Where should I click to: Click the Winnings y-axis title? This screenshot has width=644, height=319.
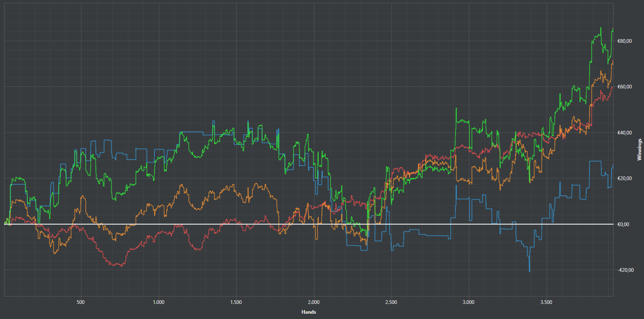pos(640,150)
